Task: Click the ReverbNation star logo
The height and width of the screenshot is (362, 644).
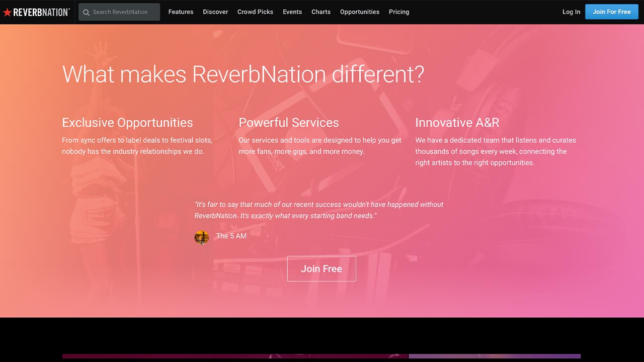Action: click(x=36, y=12)
